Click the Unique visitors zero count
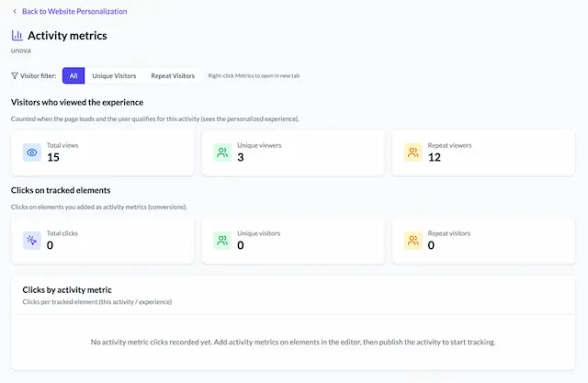Screen dimensions: 588x383 coord(240,246)
